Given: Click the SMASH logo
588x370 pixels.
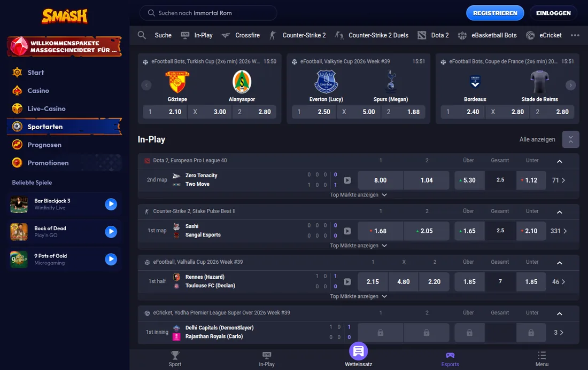Looking at the screenshot, I should coord(65,16).
